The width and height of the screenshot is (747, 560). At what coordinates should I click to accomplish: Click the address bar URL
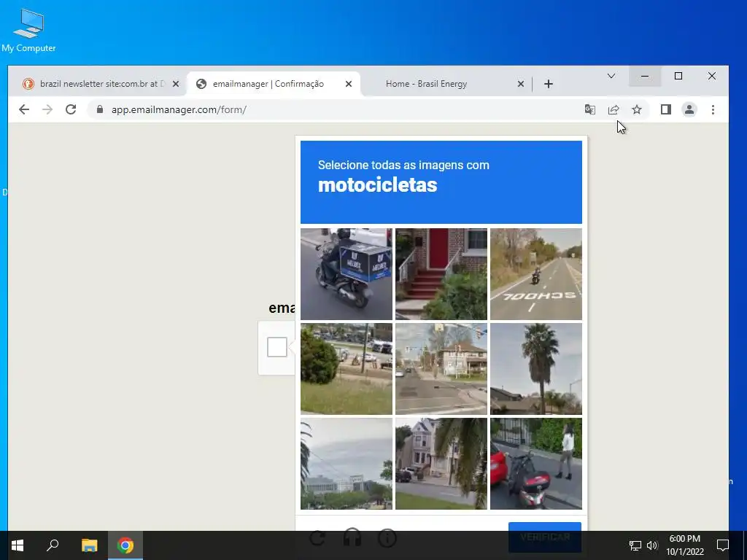click(179, 109)
